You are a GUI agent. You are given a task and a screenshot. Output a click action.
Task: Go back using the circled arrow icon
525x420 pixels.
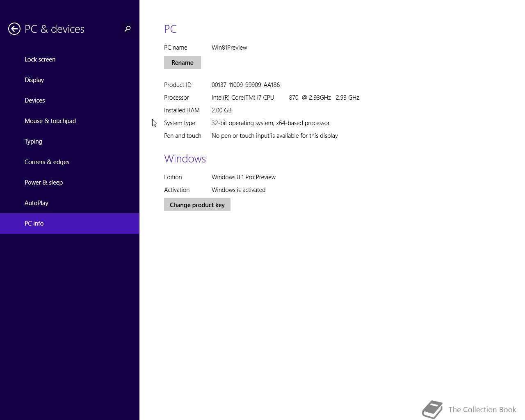coord(14,29)
